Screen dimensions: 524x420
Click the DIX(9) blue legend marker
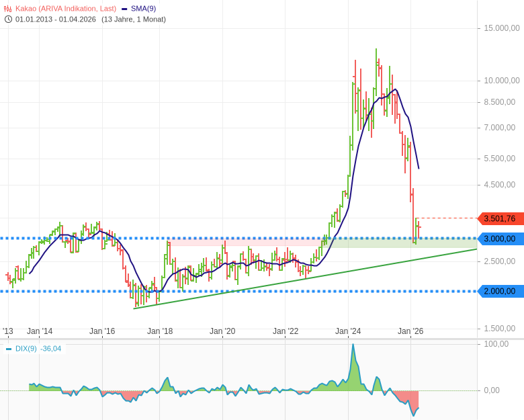(9, 349)
